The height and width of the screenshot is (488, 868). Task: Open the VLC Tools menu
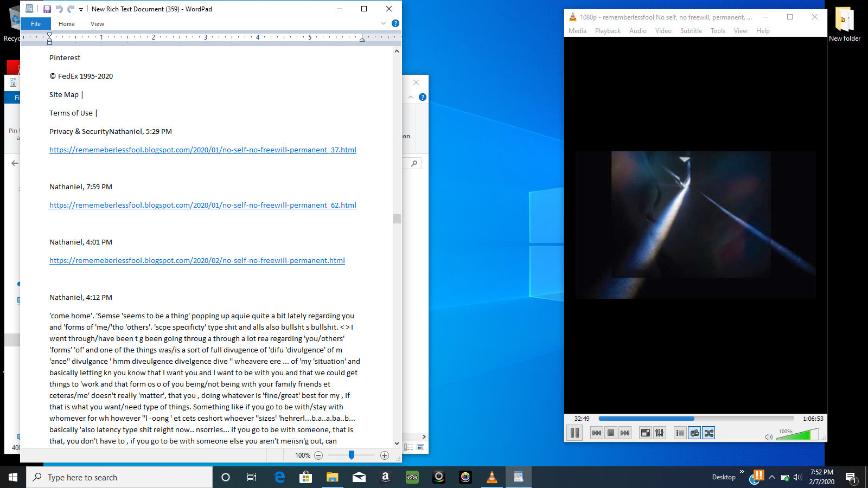point(718,31)
